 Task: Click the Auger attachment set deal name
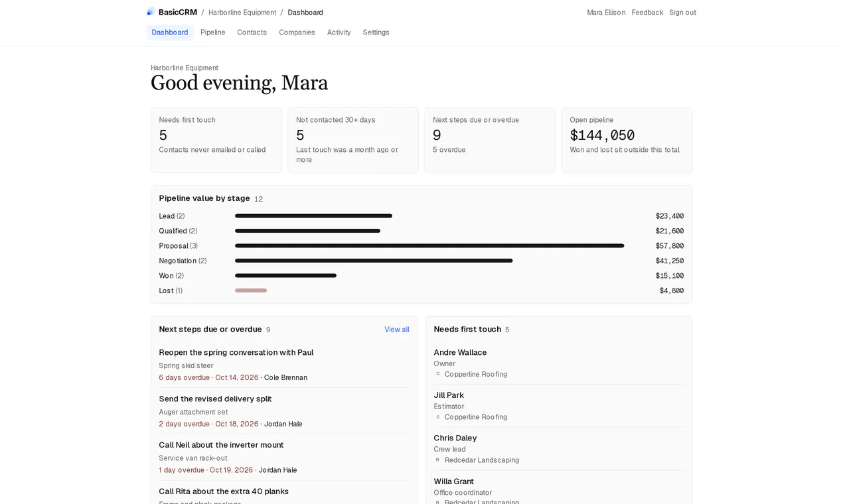(193, 412)
